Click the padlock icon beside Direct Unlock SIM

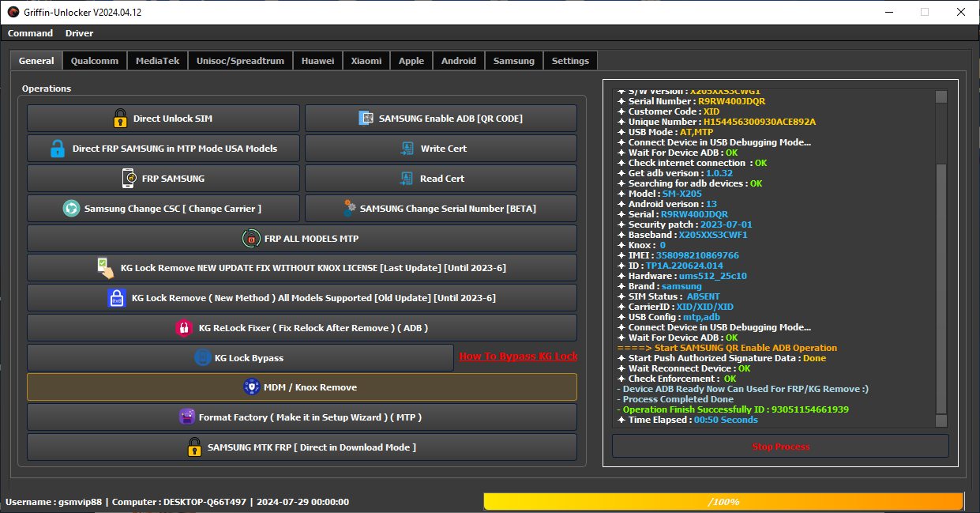(120, 119)
